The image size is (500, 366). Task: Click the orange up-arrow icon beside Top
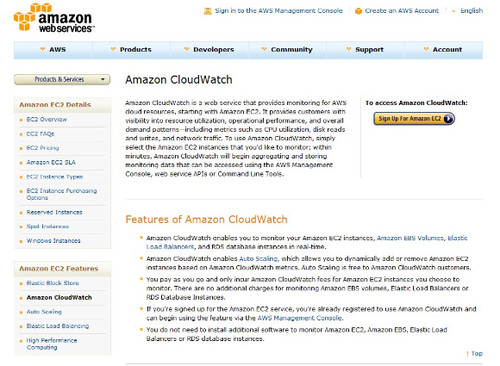[x=467, y=354]
